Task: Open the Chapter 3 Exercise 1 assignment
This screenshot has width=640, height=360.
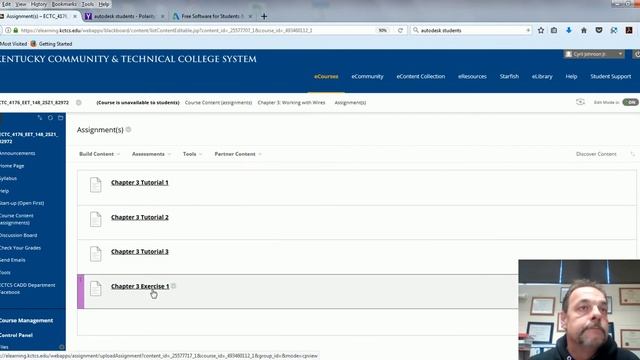Action: (140, 286)
